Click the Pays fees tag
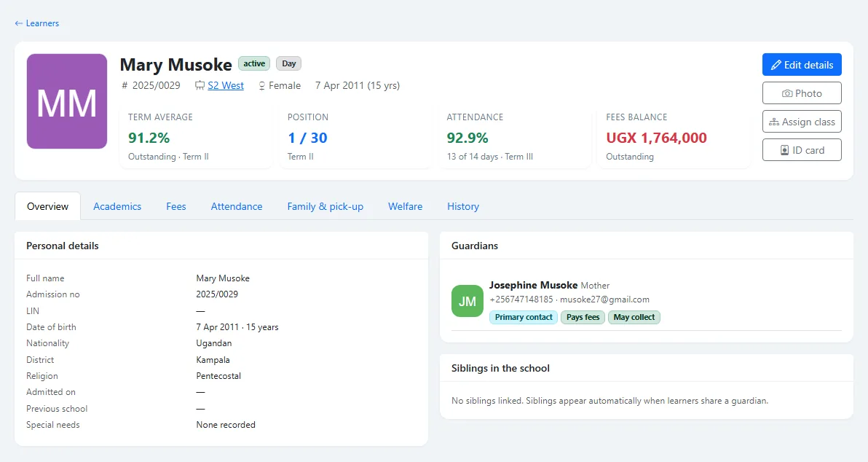Viewport: 868px width, 462px height. [583, 317]
